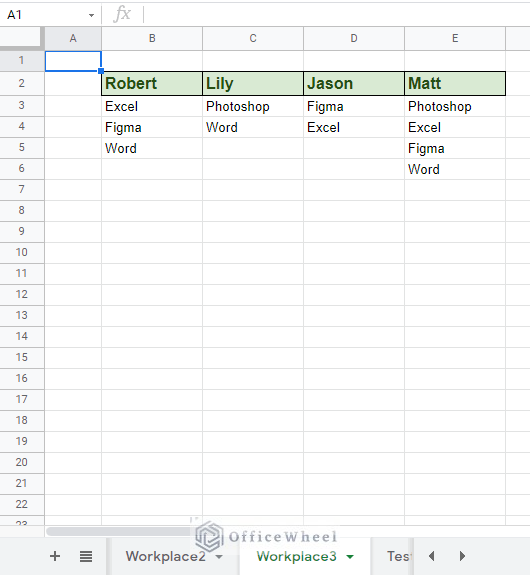Viewport: 530px width, 575px height.
Task: Select row 22 header
Action: point(22,504)
